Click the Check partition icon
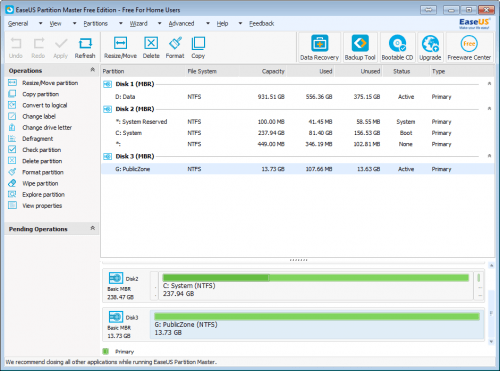Image resolution: width=500 pixels, height=371 pixels. (x=12, y=150)
